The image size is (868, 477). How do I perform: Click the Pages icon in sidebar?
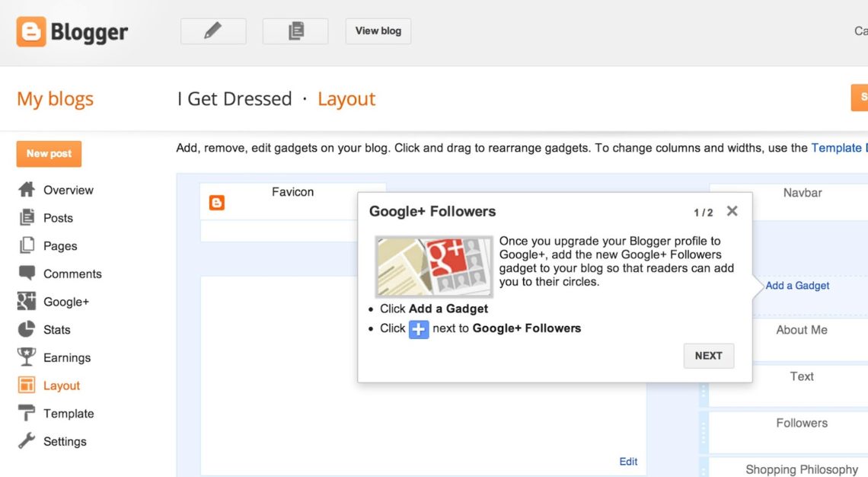click(27, 245)
